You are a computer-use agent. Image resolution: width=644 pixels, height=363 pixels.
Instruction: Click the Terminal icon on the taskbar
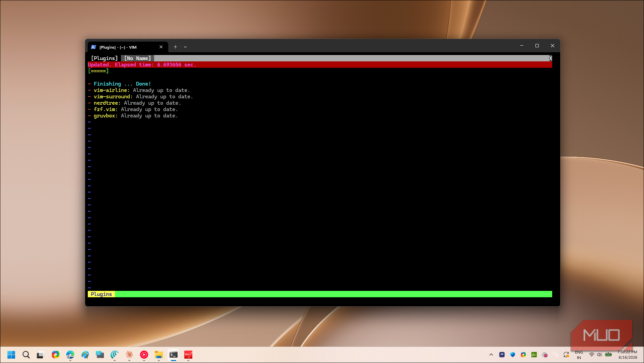point(173,355)
